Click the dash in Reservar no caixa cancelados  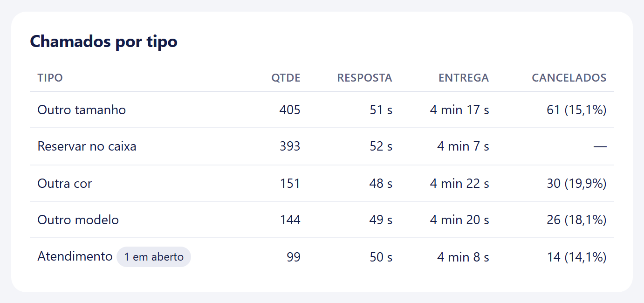tap(600, 147)
